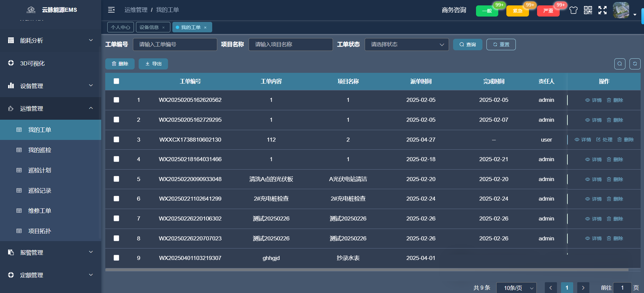The image size is (644, 293).
Task: Open the theme skin shirt icon
Action: click(573, 10)
